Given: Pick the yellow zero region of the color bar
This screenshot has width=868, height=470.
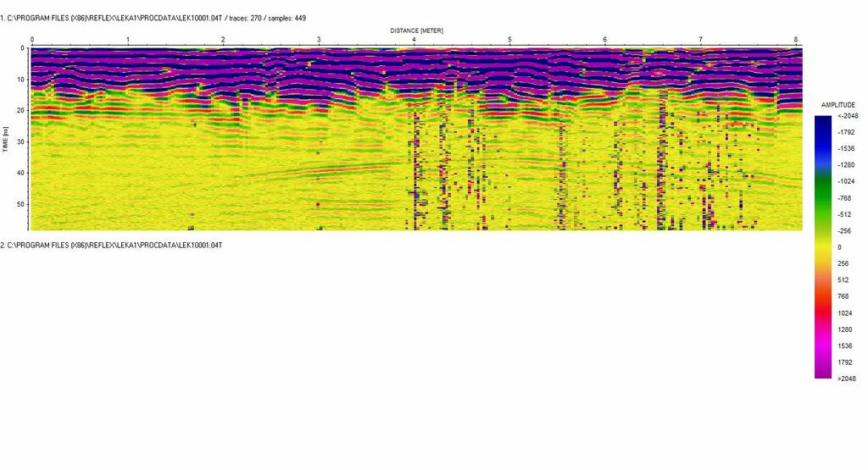Looking at the screenshot, I should pyautogui.click(x=822, y=246).
